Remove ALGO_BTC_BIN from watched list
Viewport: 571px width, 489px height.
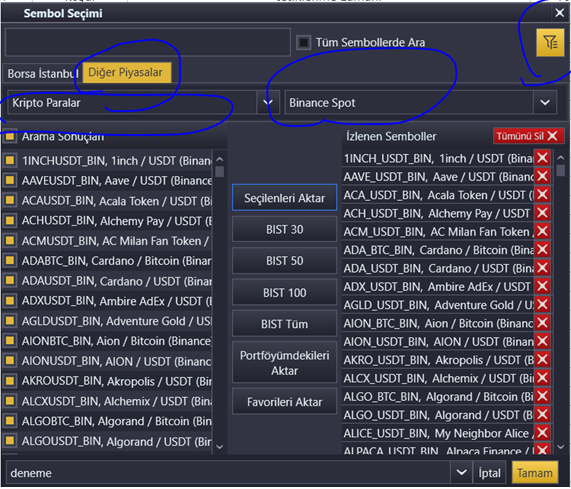click(x=542, y=396)
